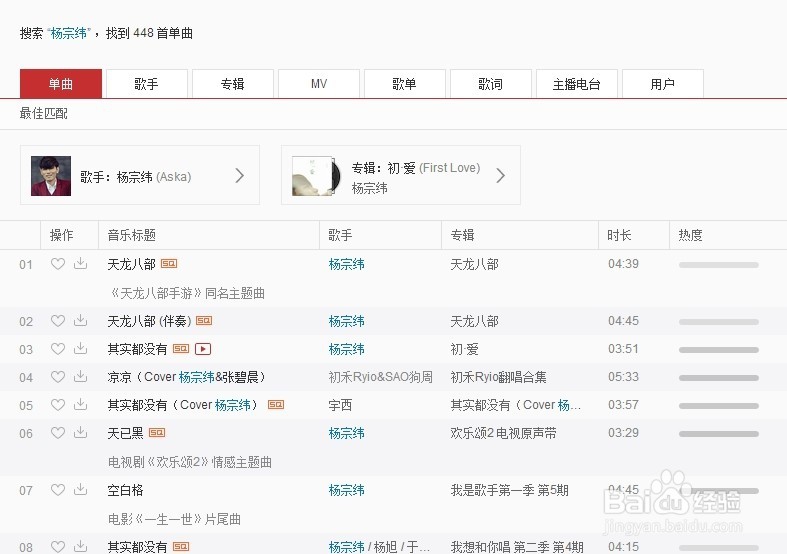The width and height of the screenshot is (787, 554).
Task: Click SQ badge on row 05 Cover track
Action: coord(276,405)
